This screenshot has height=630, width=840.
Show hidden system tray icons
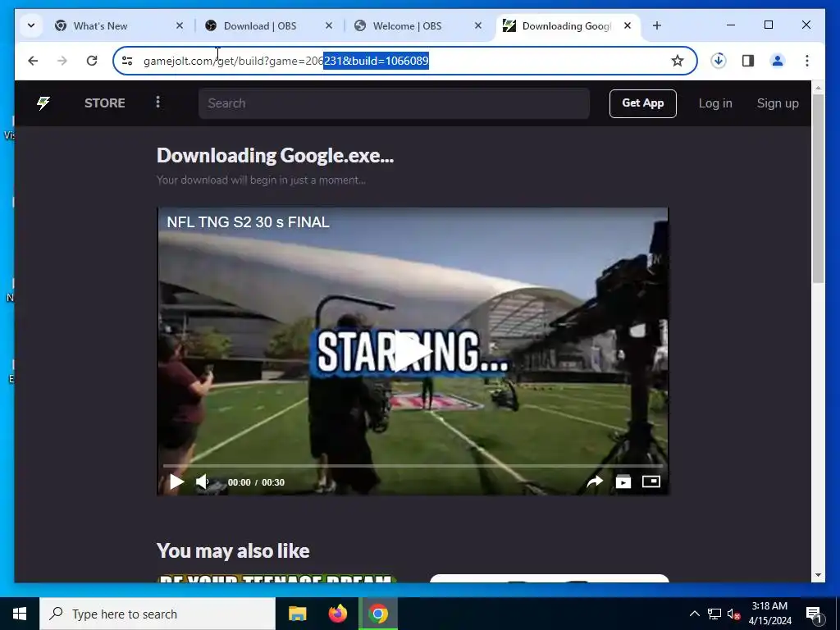tap(694, 614)
